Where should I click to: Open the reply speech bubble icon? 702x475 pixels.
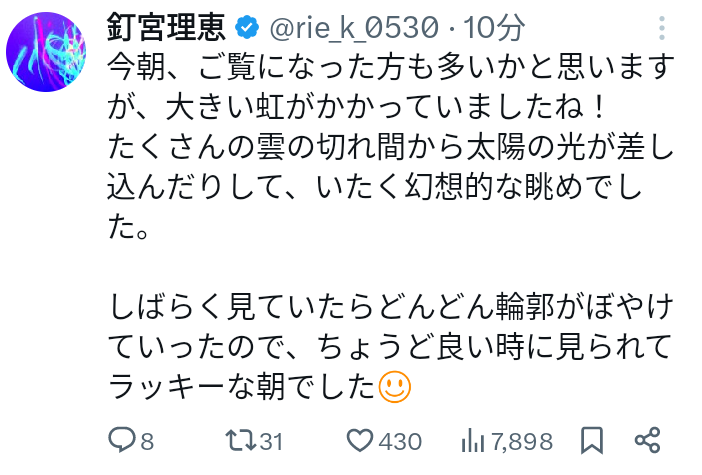pos(122,440)
